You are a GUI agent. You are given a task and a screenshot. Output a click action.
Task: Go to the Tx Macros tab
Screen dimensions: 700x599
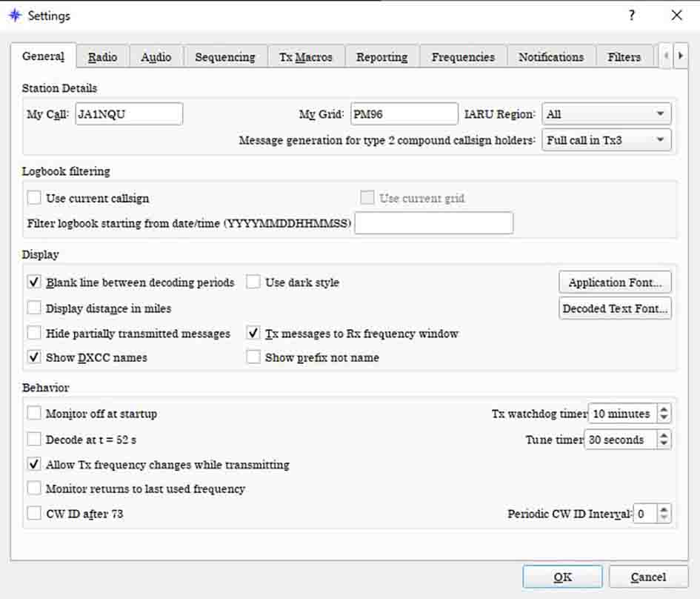tap(305, 57)
